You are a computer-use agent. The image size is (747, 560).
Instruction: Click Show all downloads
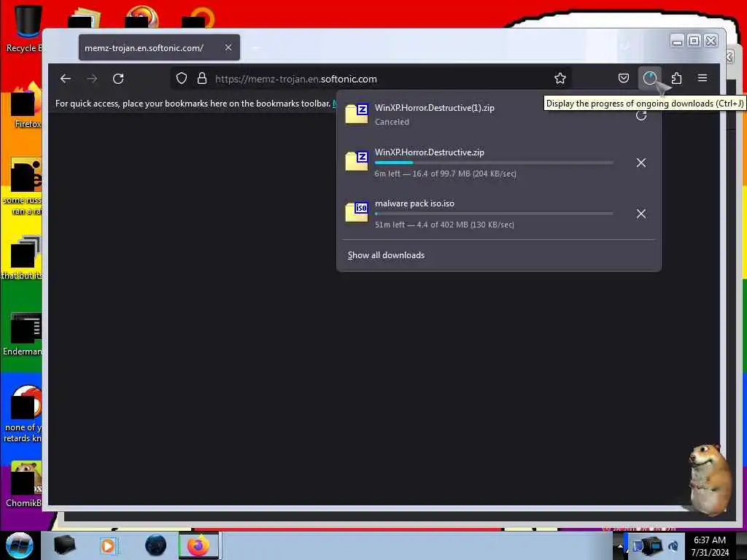tap(386, 255)
